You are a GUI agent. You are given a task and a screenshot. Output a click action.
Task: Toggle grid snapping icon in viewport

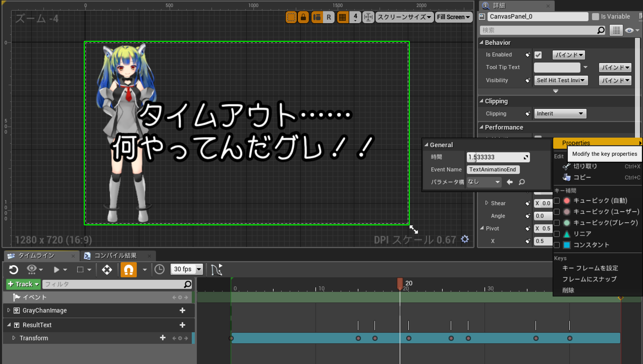(342, 17)
